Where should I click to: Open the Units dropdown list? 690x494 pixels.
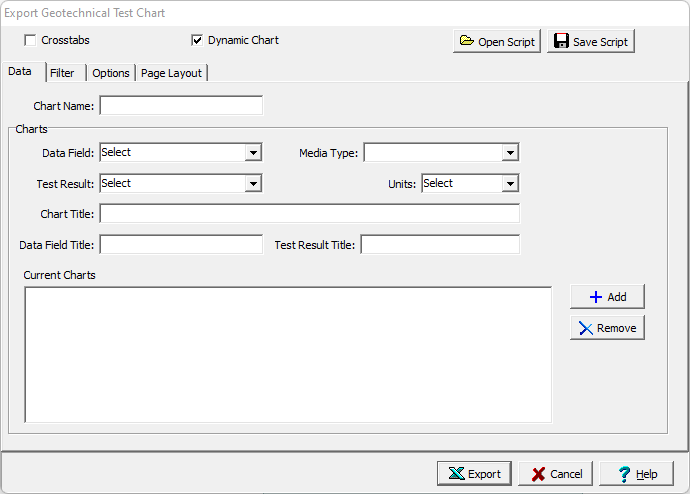tap(510, 184)
